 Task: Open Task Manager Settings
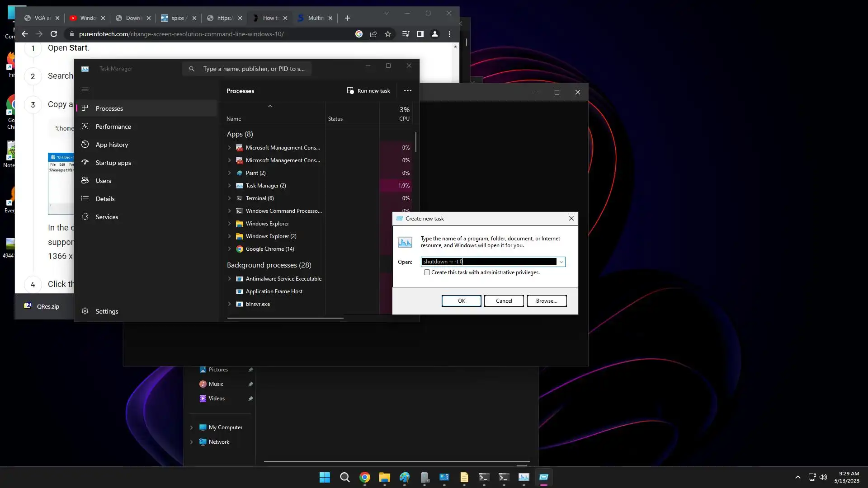tap(107, 311)
